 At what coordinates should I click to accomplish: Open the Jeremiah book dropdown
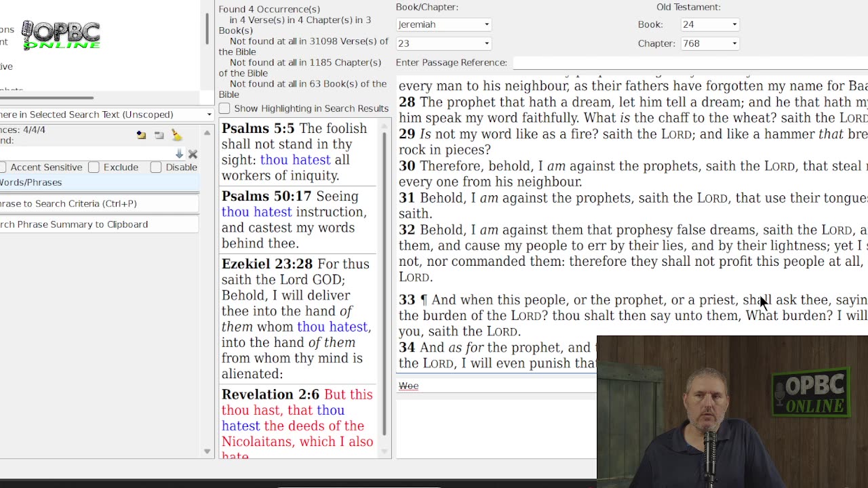pos(443,24)
